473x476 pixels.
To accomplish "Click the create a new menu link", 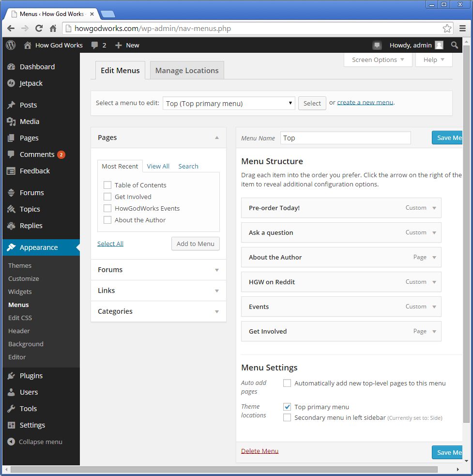I will (365, 103).
